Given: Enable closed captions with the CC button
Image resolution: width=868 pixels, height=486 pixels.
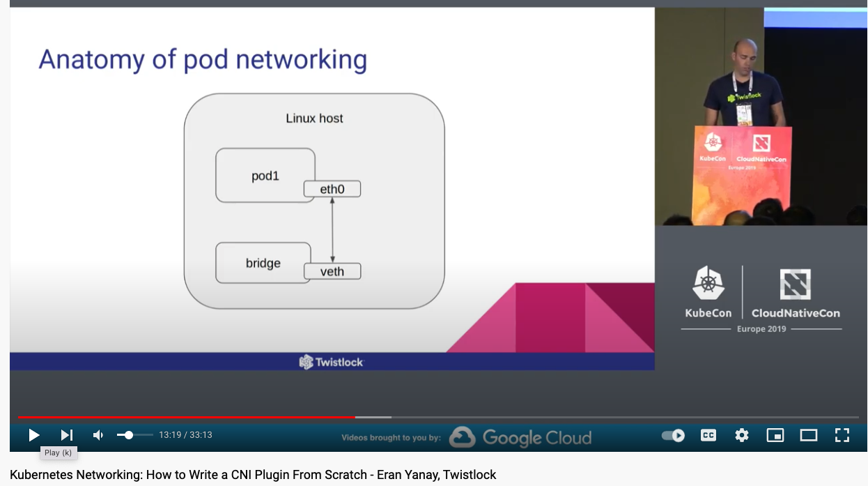Looking at the screenshot, I should tap(708, 435).
